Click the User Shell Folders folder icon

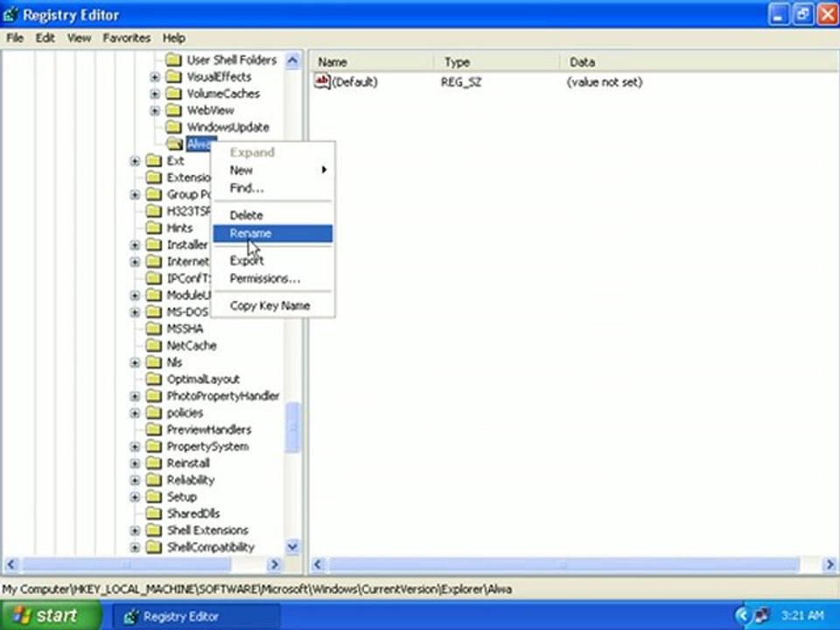tap(173, 59)
